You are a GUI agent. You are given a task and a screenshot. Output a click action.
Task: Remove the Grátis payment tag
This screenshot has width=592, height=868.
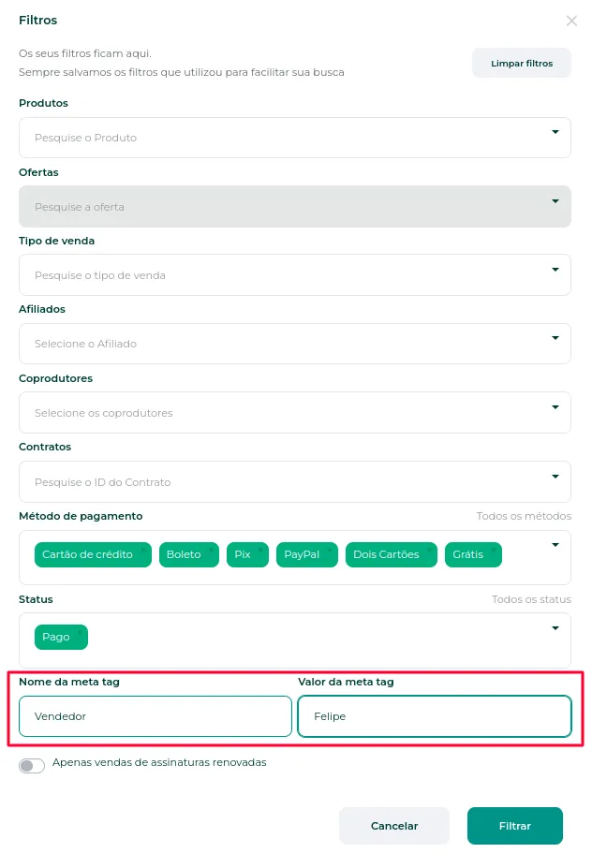tap(494, 549)
